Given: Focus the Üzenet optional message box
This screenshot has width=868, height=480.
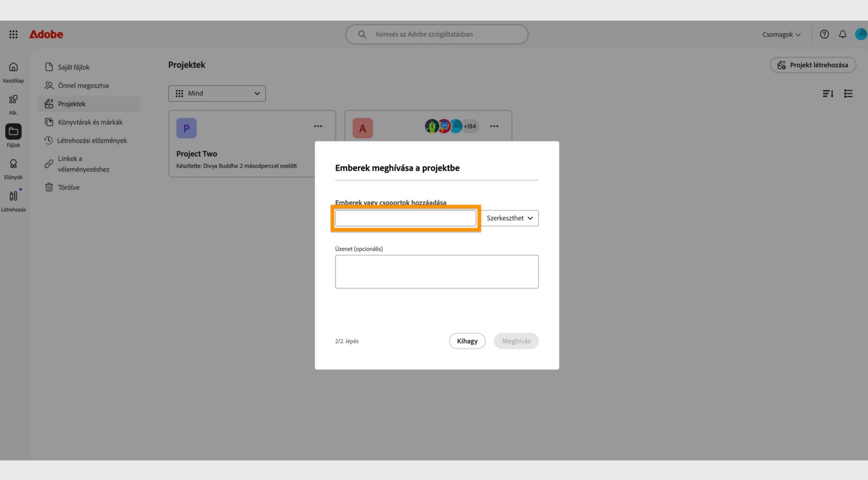Looking at the screenshot, I should pos(437,272).
